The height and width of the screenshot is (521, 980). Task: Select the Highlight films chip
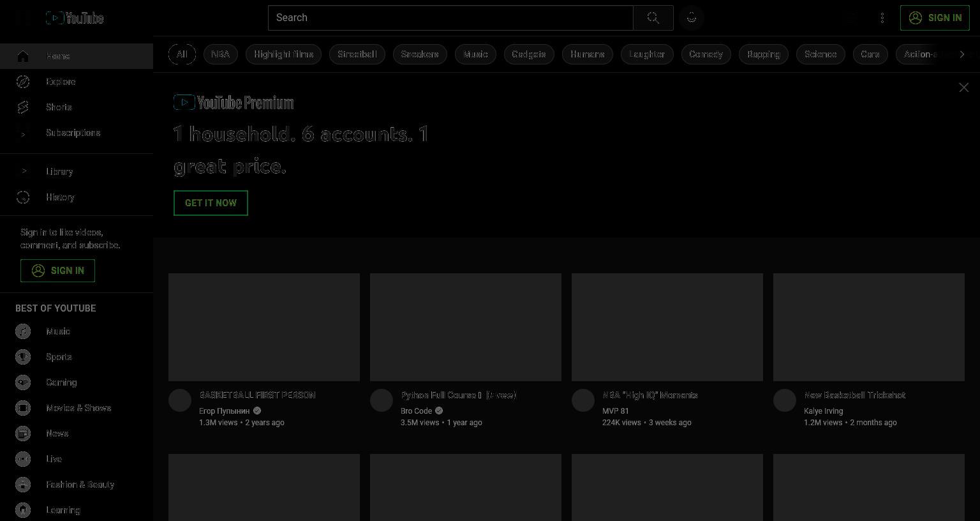coord(283,54)
